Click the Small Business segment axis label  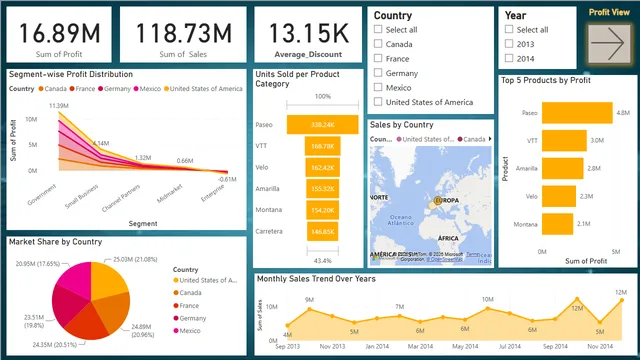tap(82, 196)
